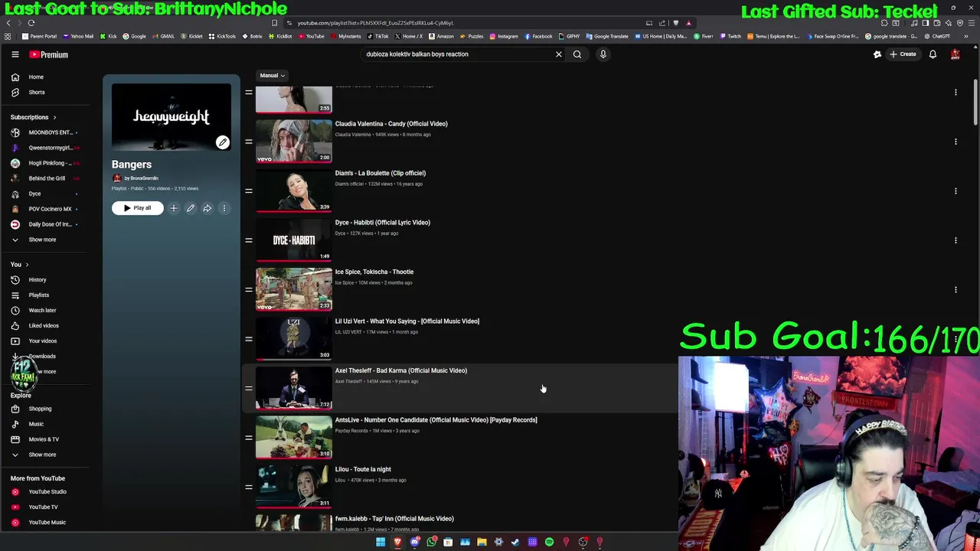980x551 pixels.
Task: Click the magnifier search button
Action: pos(577,54)
